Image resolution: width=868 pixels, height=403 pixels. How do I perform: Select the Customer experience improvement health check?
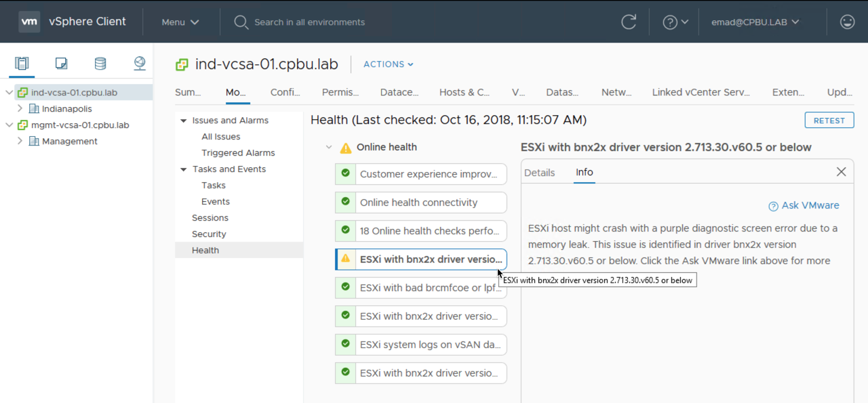click(421, 173)
